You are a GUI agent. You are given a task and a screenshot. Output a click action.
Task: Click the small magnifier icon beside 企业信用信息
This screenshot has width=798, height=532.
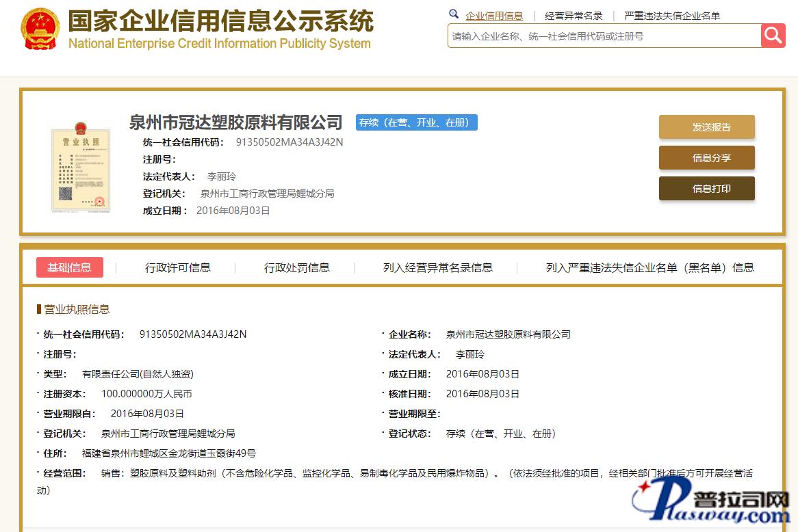(454, 14)
